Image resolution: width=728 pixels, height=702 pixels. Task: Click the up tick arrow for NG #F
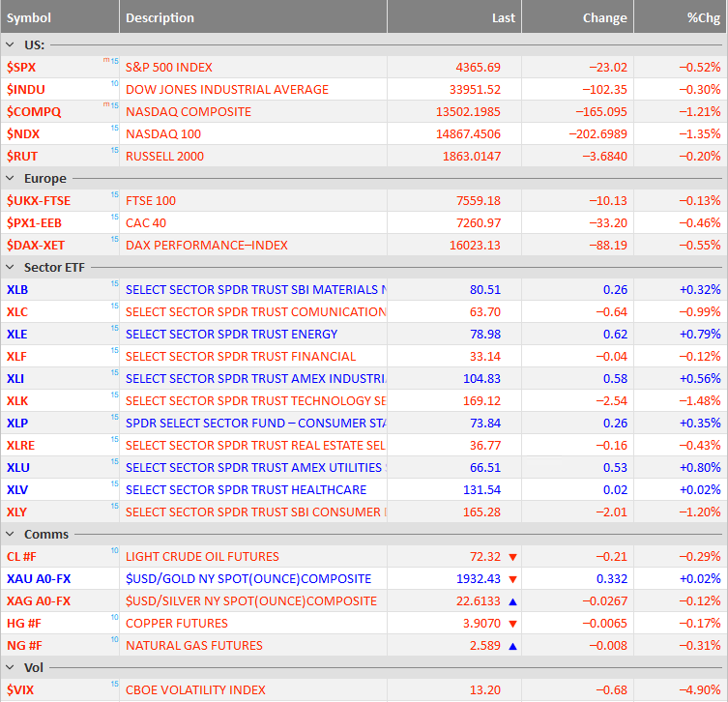tap(512, 646)
